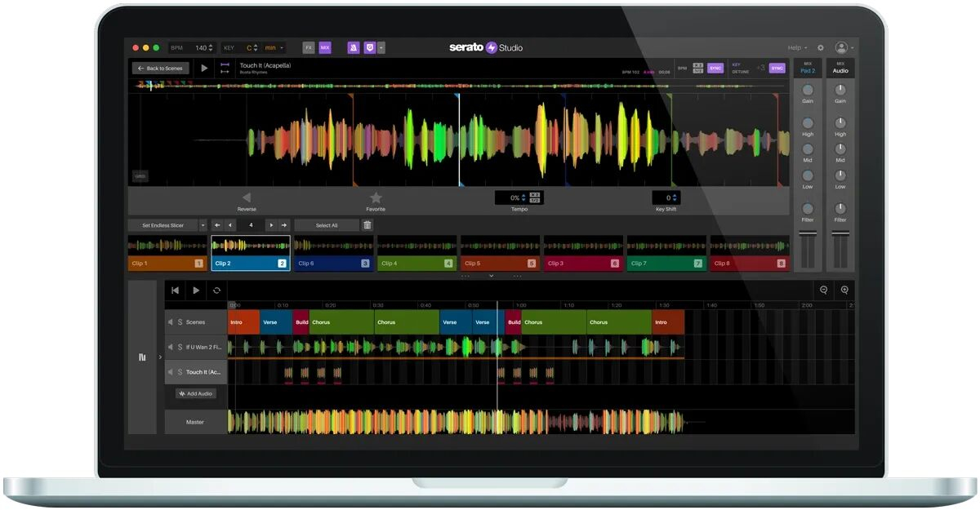Click the Back to Scenes button
980x510 pixels.
tap(161, 69)
